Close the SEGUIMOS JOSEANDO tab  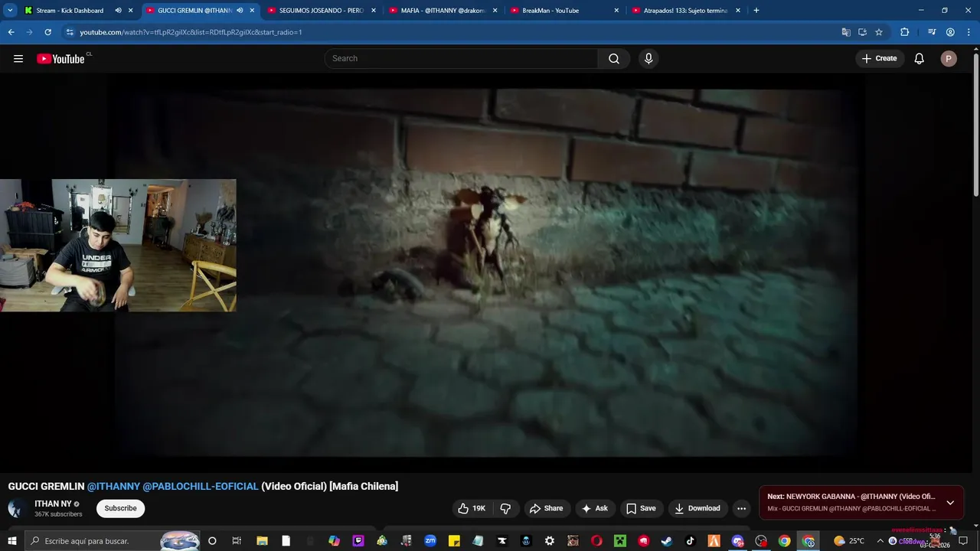(374, 11)
